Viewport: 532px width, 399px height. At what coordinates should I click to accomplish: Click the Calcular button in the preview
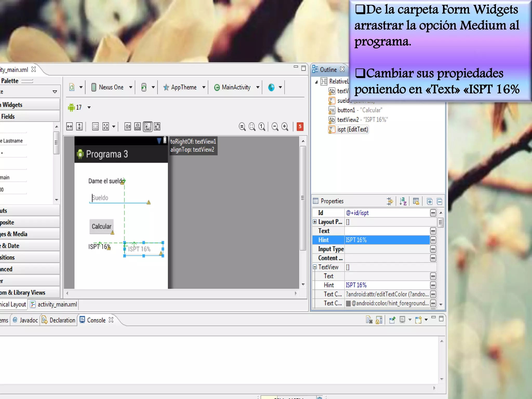(101, 227)
